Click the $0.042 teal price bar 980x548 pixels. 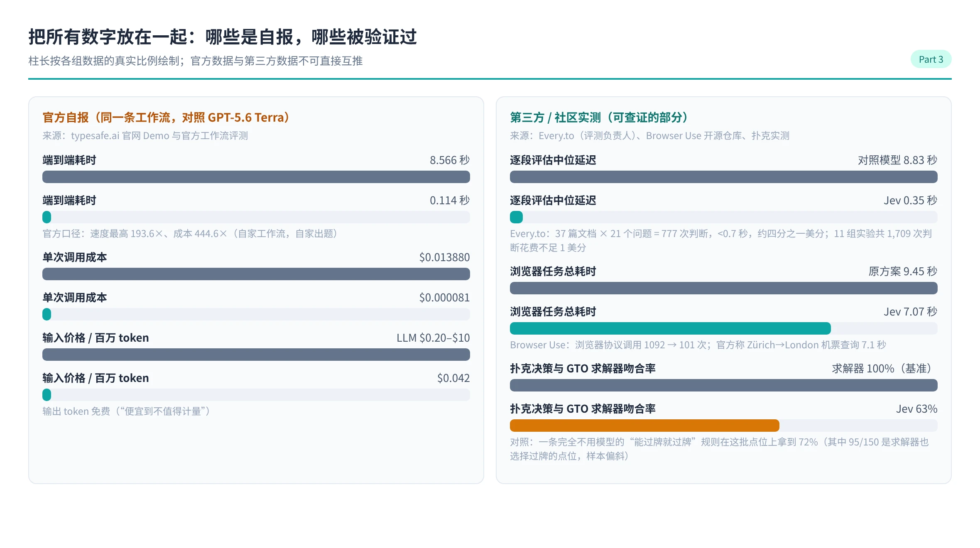(x=47, y=395)
